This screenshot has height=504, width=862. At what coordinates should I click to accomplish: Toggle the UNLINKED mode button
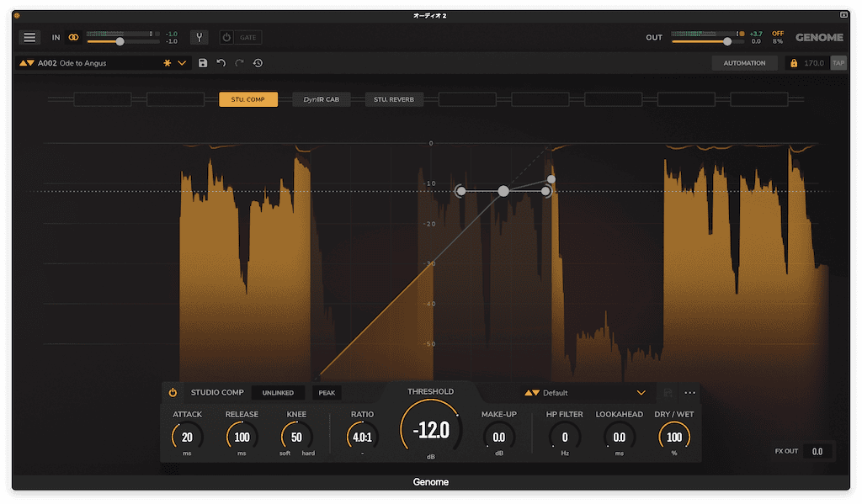[278, 393]
